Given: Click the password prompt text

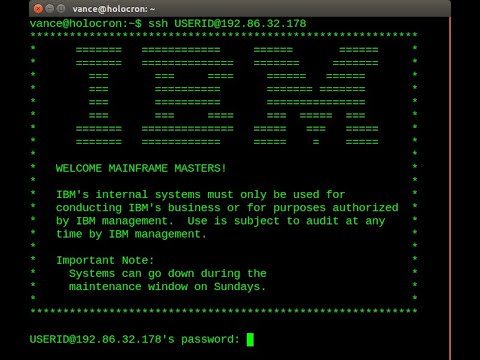Looking at the screenshot, I should [135, 340].
